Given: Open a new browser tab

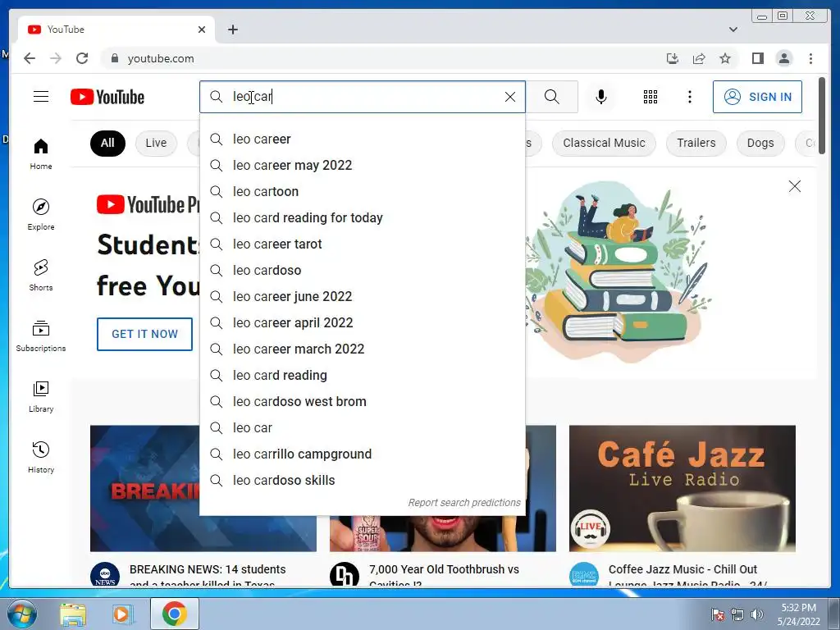Looking at the screenshot, I should [232, 30].
